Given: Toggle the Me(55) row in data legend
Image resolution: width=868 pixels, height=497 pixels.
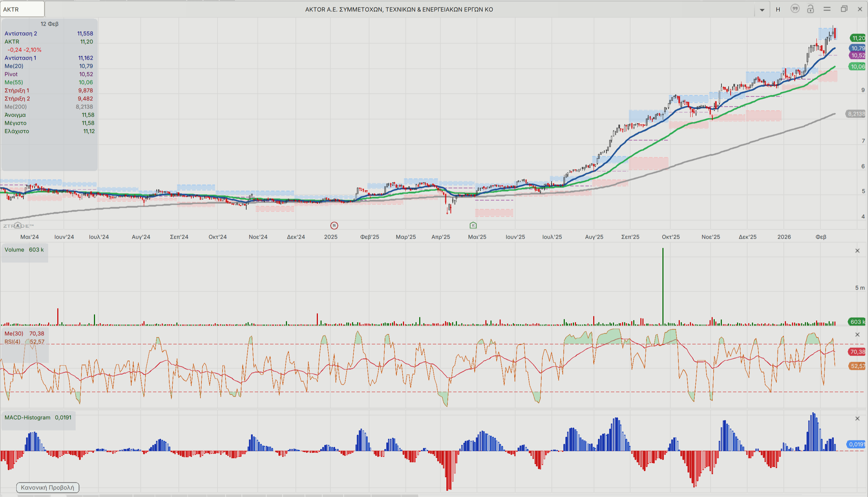Looking at the screenshot, I should 14,82.
